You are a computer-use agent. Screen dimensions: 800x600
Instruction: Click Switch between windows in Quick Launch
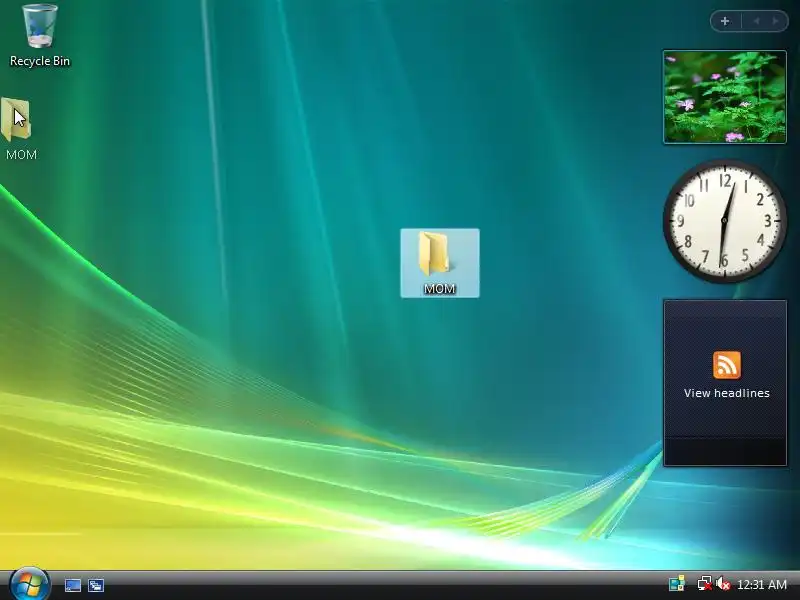[x=96, y=585]
